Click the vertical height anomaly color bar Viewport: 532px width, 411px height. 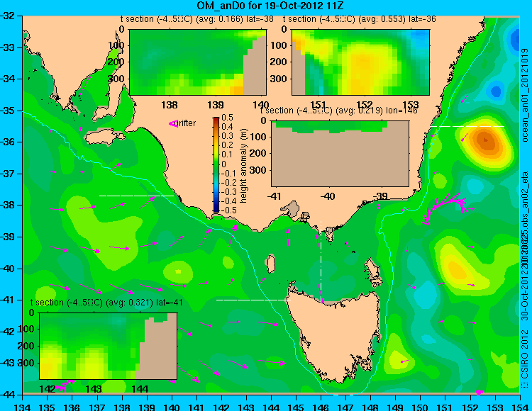coord(216,164)
